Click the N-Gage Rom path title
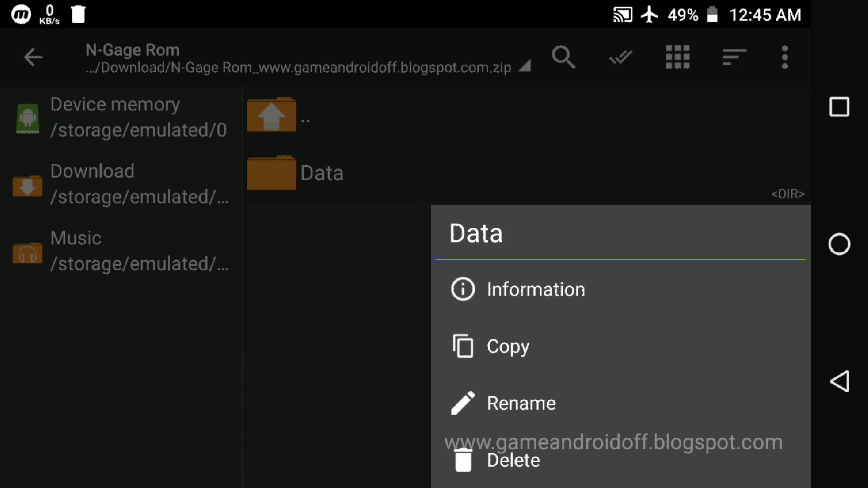Viewport: 868px width, 488px height. [x=132, y=50]
